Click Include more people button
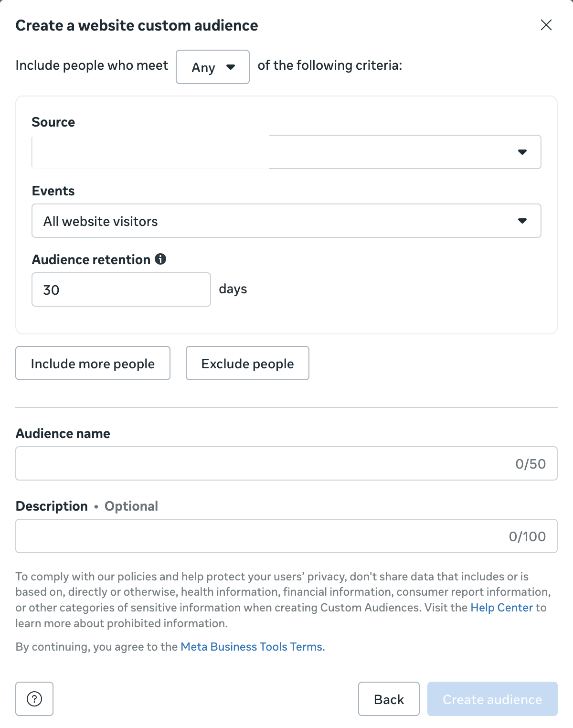This screenshot has width=573, height=728. (93, 364)
